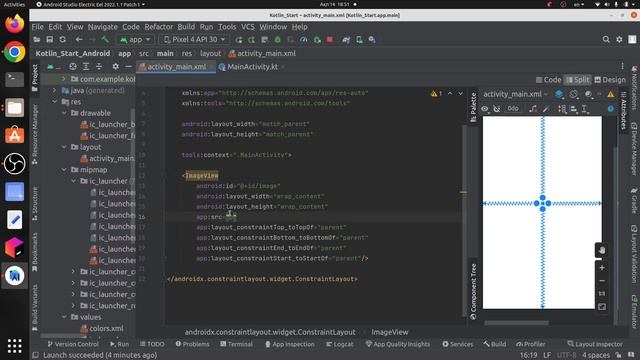640x360 pixels.
Task: Click Expand All in Project panel
Action: pos(86,66)
